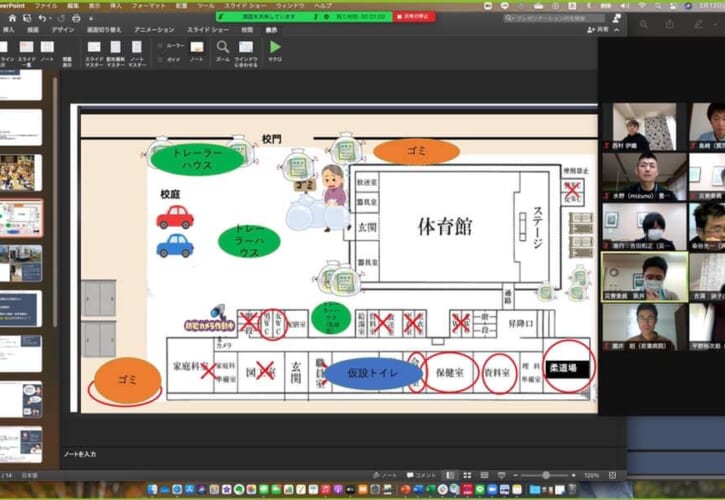Open the ファイル menu

click(x=46, y=6)
